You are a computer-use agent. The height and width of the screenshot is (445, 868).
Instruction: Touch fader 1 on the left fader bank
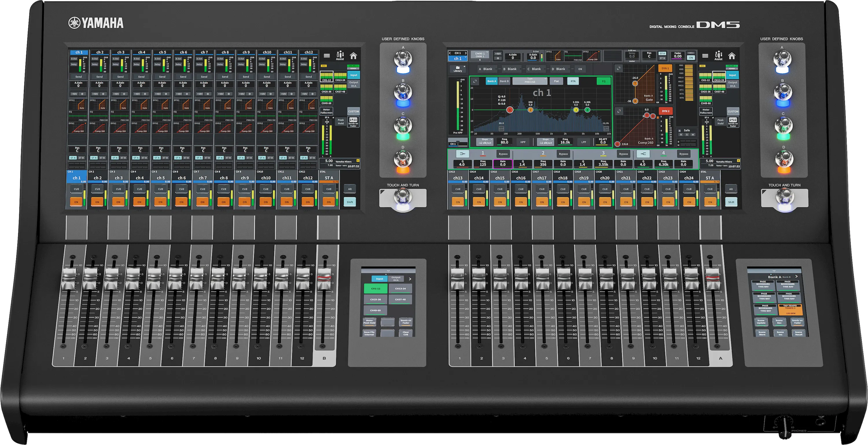(x=69, y=279)
